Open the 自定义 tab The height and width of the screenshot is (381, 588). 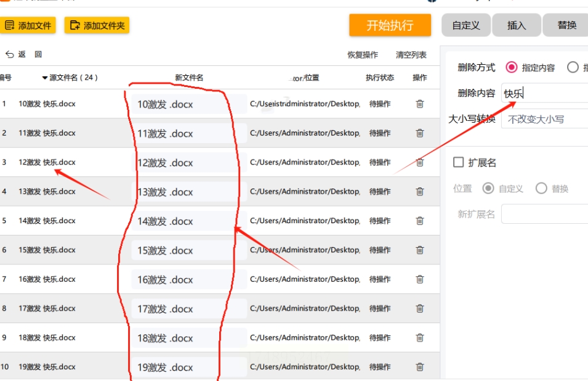point(465,25)
